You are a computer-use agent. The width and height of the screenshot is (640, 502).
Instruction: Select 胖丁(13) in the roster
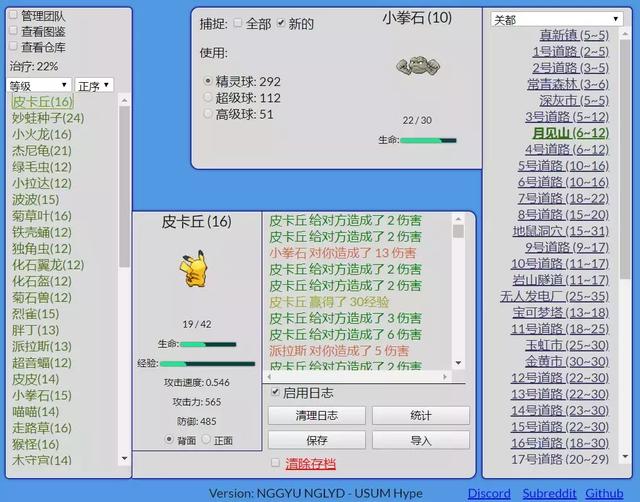click(36, 330)
